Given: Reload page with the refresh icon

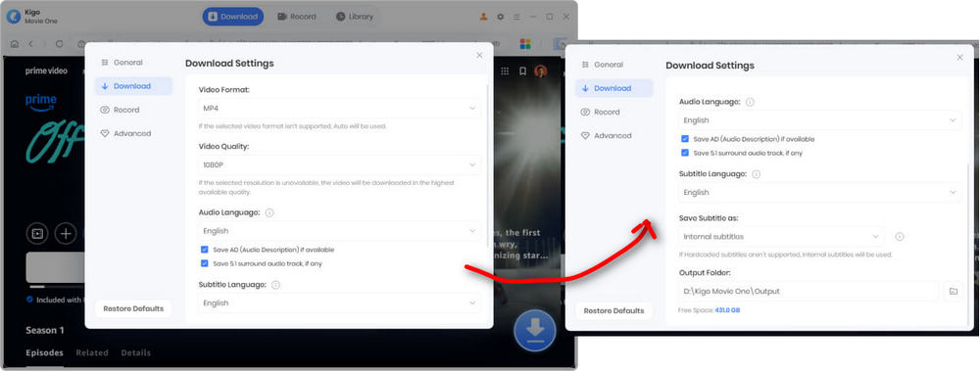Looking at the screenshot, I should click(60, 44).
